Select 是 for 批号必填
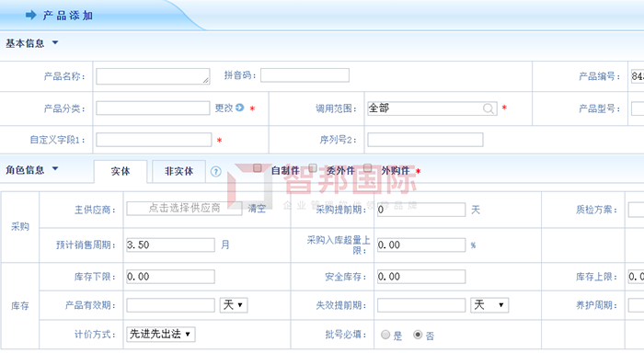The image size is (644, 353). [x=385, y=335]
